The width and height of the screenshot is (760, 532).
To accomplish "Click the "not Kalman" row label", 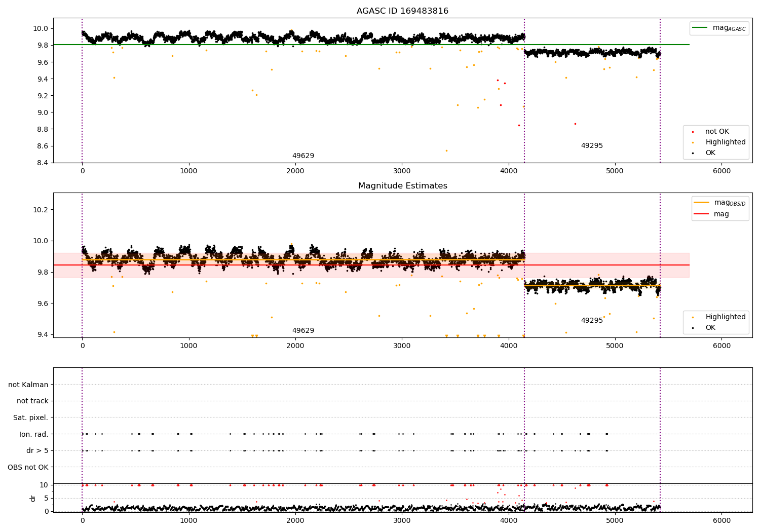I will (28, 385).
